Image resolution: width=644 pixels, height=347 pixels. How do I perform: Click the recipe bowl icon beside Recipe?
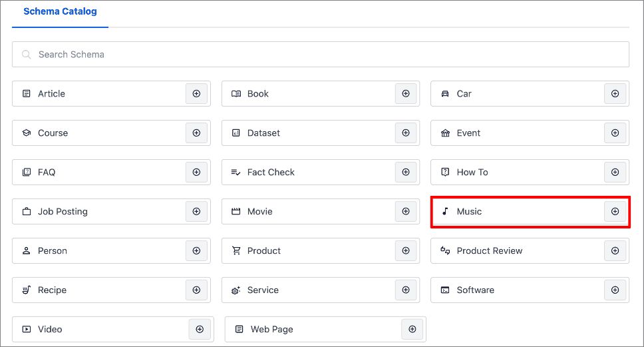pyautogui.click(x=27, y=290)
